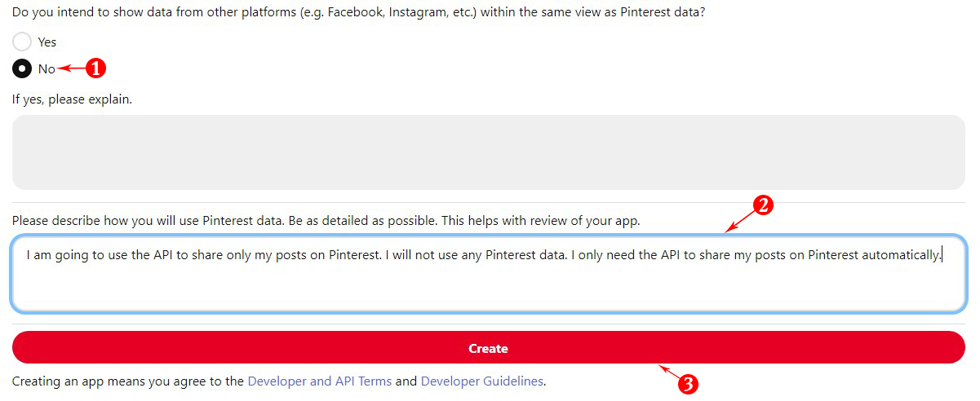Screen dimensions: 980x401
Task: Click the red number 1 annotation marker
Action: [96, 68]
